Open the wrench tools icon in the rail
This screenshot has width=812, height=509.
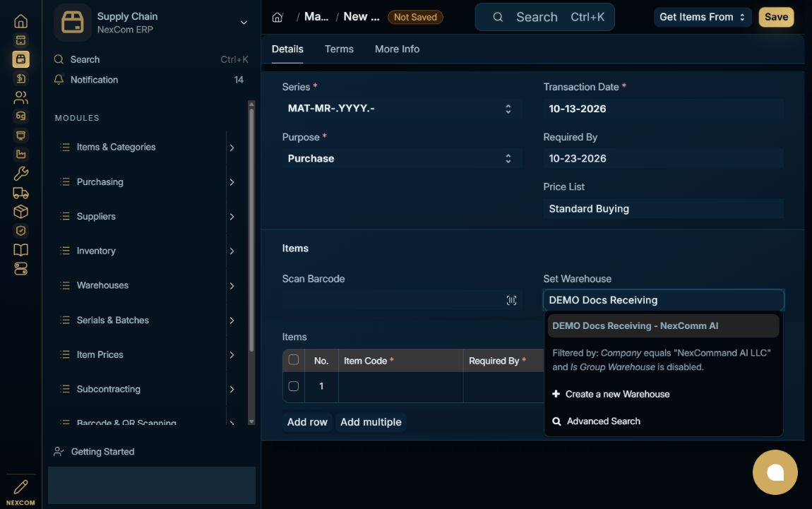click(x=20, y=174)
